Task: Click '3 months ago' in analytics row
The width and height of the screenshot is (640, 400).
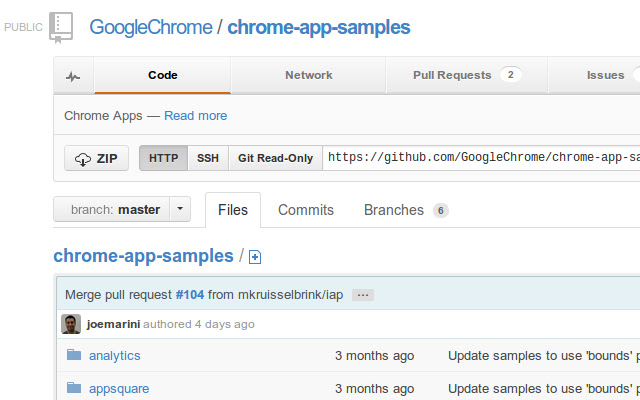Action: point(374,356)
